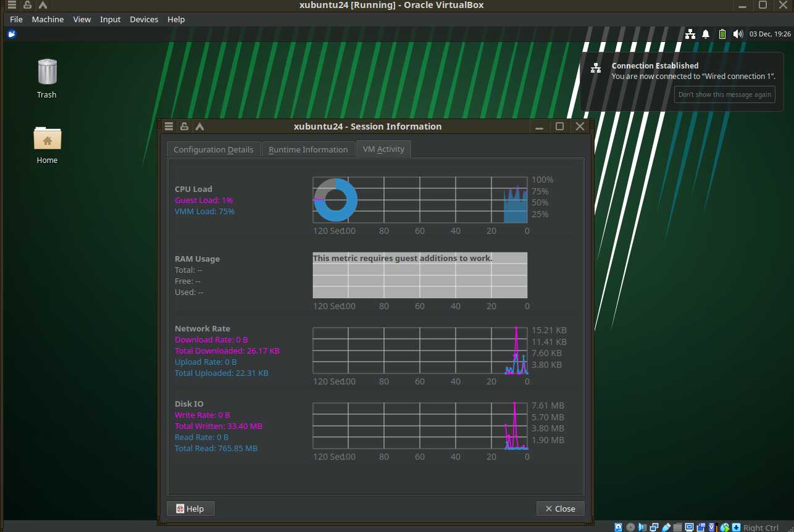Click the "Download Rate: 0 B" text
This screenshot has width=794, height=532.
(x=211, y=340)
